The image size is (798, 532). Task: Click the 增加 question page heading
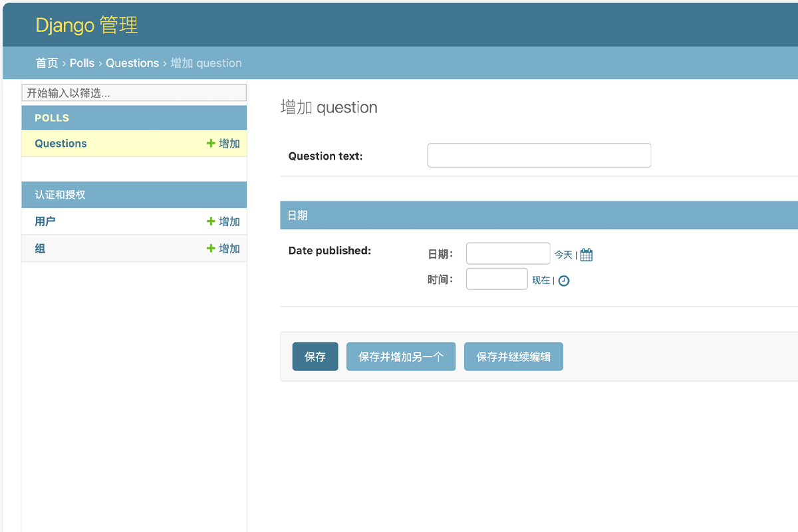tap(329, 108)
